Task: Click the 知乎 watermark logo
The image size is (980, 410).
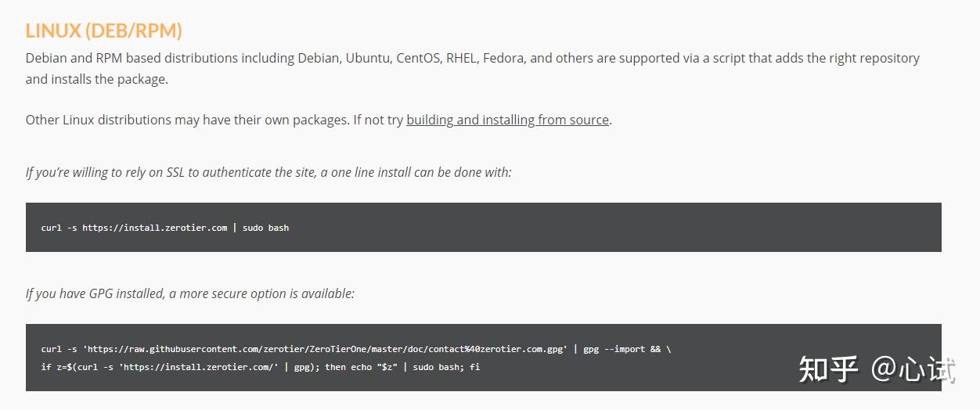Action: click(x=828, y=369)
